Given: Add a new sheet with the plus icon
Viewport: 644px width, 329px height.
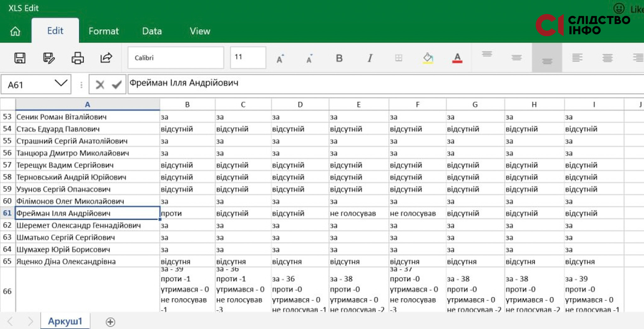Looking at the screenshot, I should tap(110, 322).
